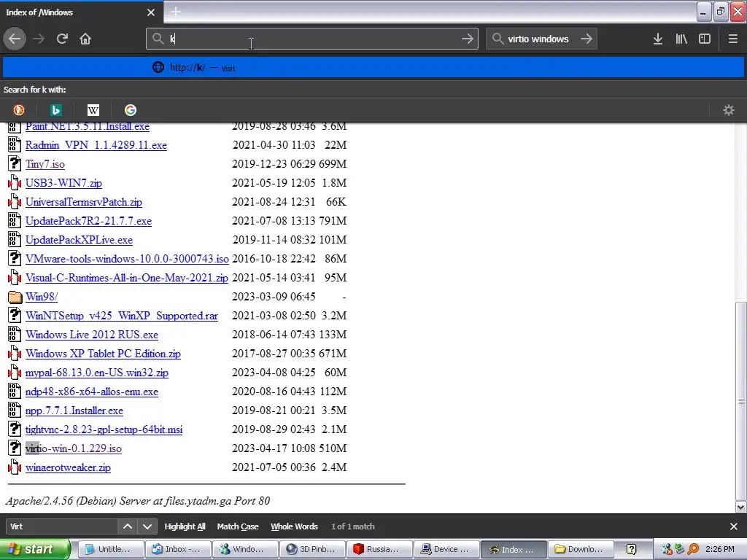The height and width of the screenshot is (560, 747).
Task: Toggle Match Case in find bar
Action: click(x=238, y=526)
